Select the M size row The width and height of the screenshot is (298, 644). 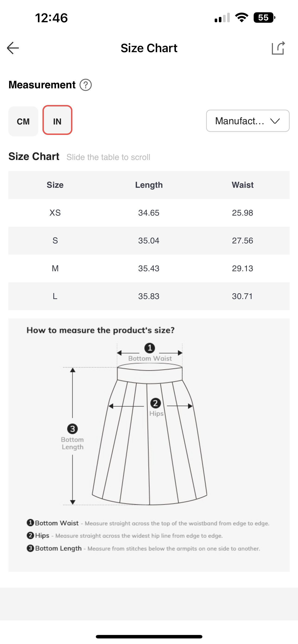55,268
